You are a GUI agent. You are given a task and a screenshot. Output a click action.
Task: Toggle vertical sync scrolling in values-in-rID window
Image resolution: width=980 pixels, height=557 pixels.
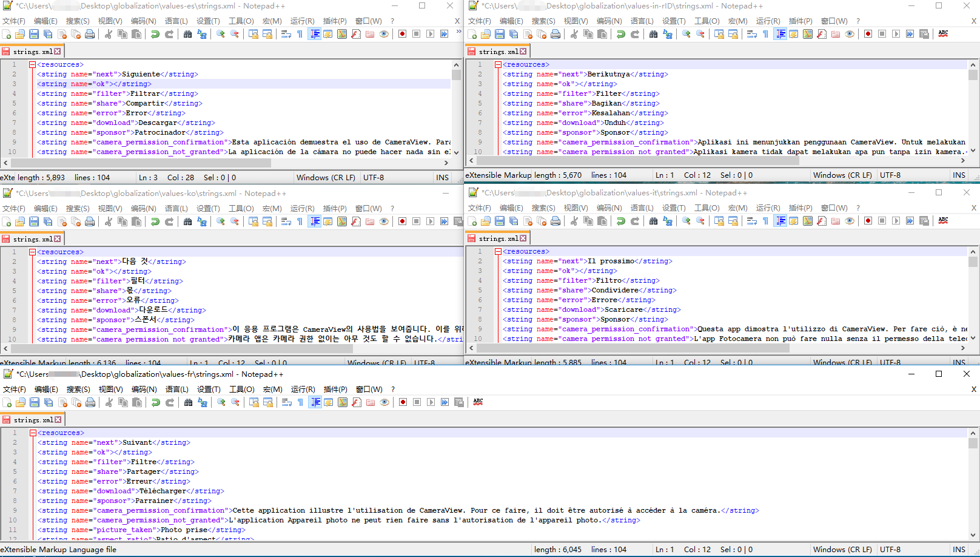719,34
